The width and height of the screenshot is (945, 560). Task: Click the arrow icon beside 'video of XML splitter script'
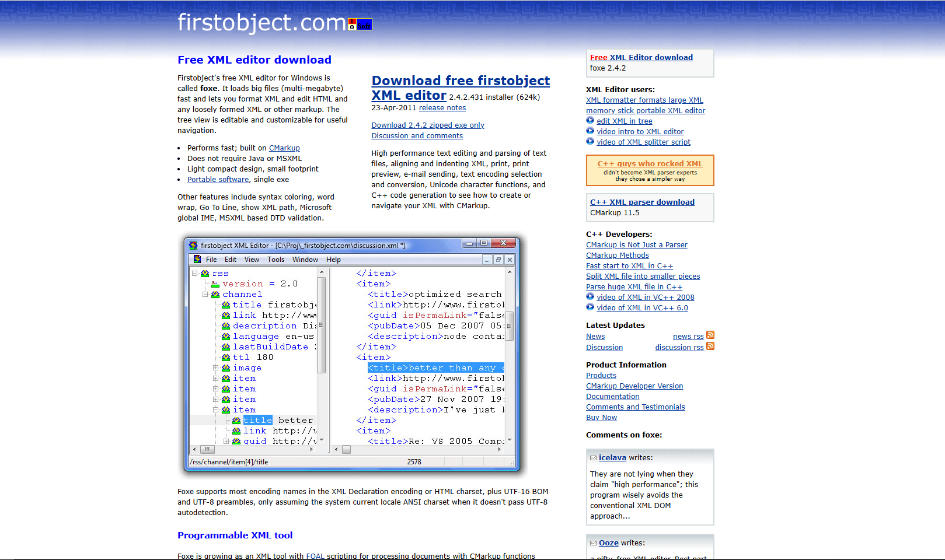[x=590, y=141]
